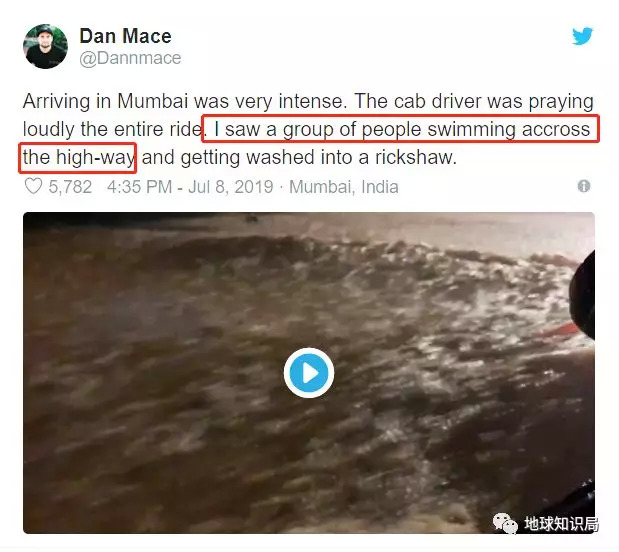
Task: Click the red-boxed 'swimming accross' sentence
Action: click(x=400, y=129)
